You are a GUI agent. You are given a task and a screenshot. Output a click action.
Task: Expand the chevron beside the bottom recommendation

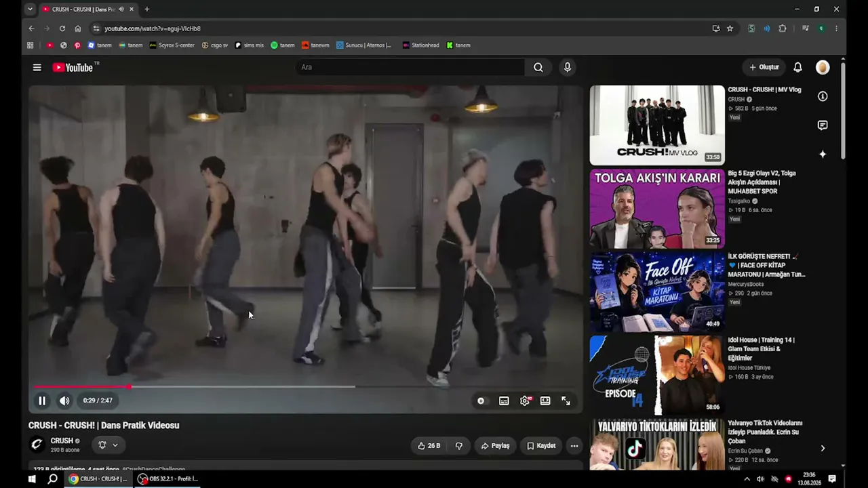pos(823,448)
